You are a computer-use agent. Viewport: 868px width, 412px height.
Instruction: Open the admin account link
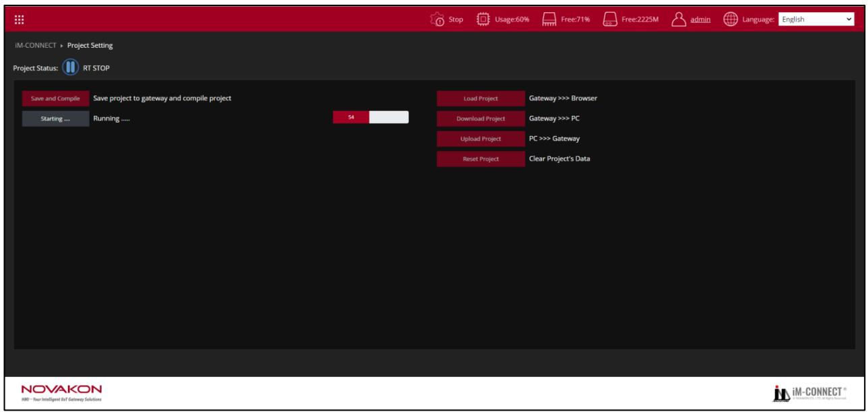701,20
